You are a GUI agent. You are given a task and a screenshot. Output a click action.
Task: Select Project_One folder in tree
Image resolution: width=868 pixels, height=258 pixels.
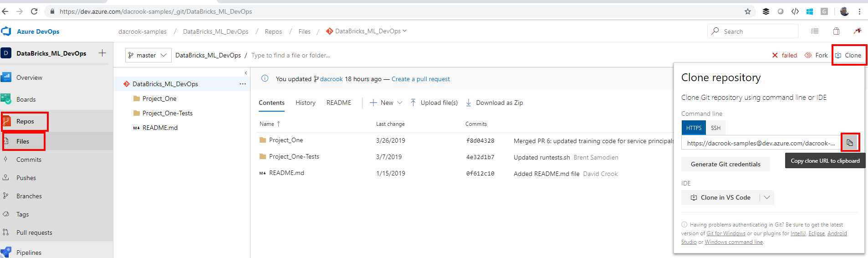pyautogui.click(x=159, y=98)
